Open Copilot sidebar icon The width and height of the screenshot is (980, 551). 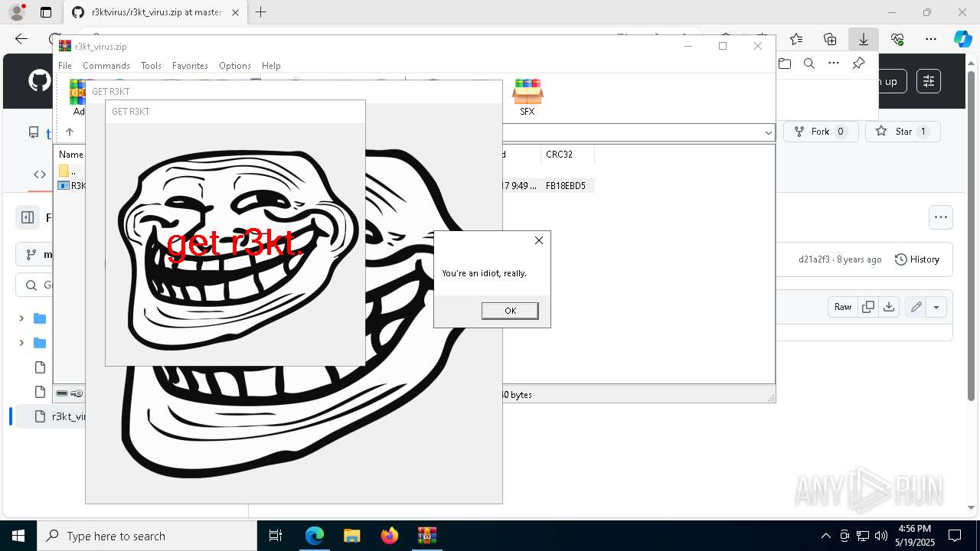click(x=962, y=39)
